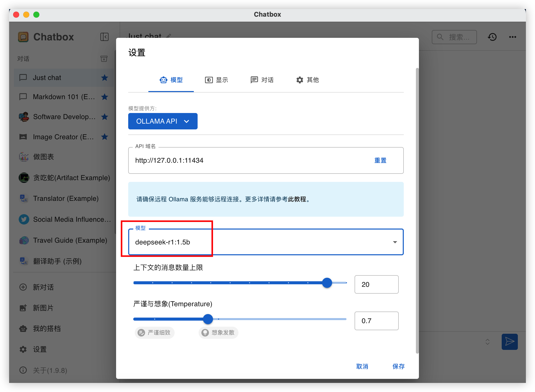Open the chat history clock icon
Screen dimensions: 535x392
(492, 37)
